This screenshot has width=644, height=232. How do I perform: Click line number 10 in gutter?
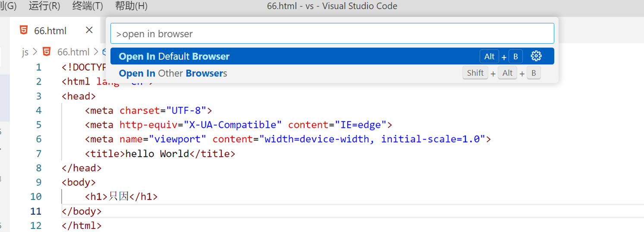click(x=36, y=197)
